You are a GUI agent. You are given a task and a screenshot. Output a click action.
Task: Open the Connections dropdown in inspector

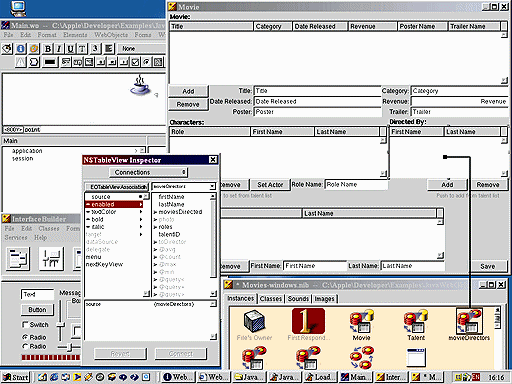(149, 172)
